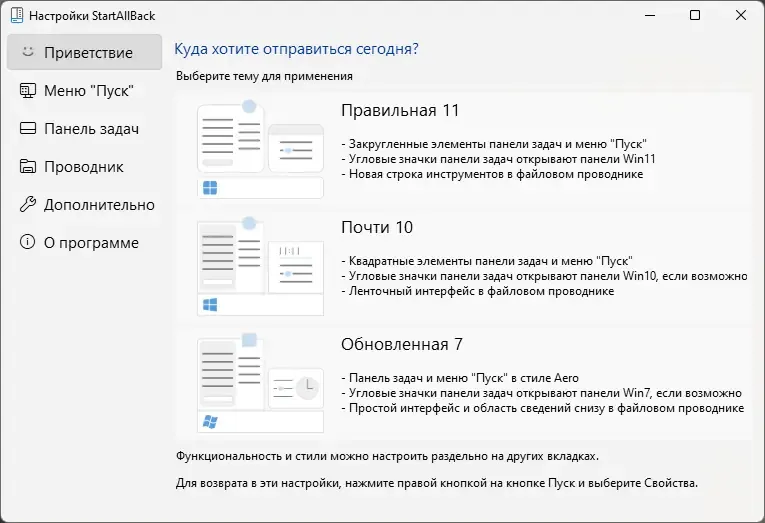Click the smiley icon beside Приветствие

[28, 52]
